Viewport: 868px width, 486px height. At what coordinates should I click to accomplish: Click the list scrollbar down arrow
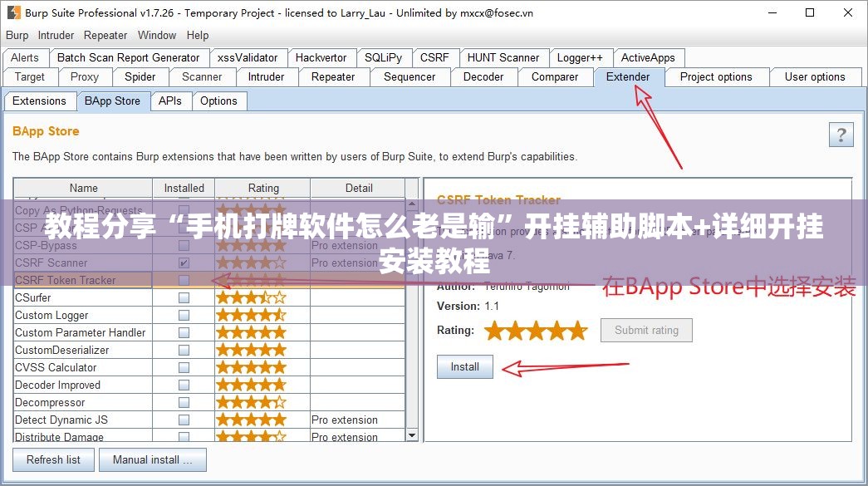(x=411, y=435)
